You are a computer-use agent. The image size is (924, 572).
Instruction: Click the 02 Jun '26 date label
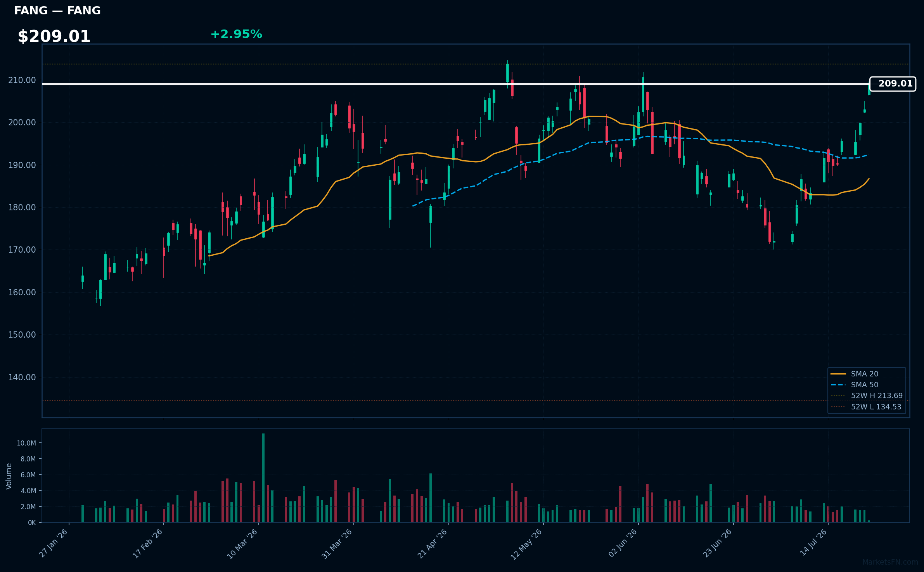tap(623, 543)
